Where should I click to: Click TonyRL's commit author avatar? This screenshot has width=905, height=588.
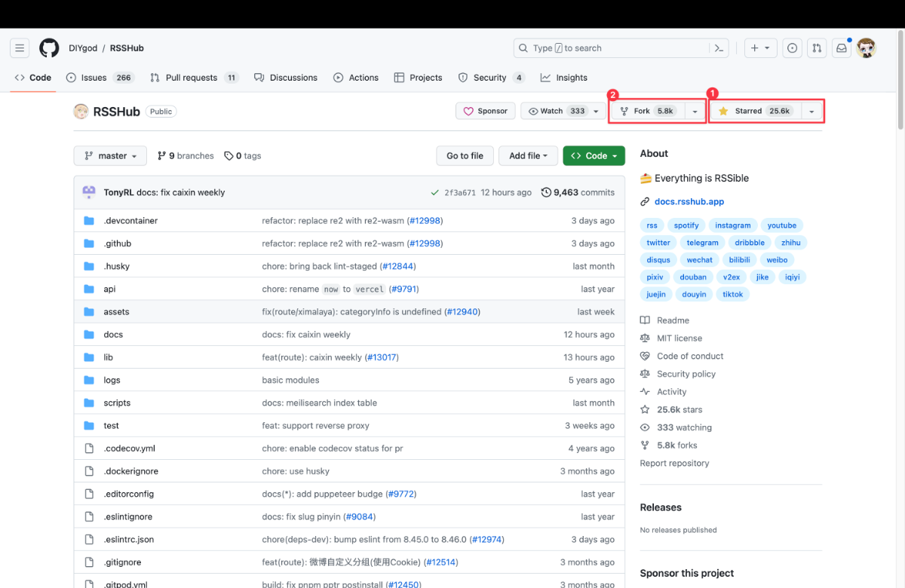[89, 192]
